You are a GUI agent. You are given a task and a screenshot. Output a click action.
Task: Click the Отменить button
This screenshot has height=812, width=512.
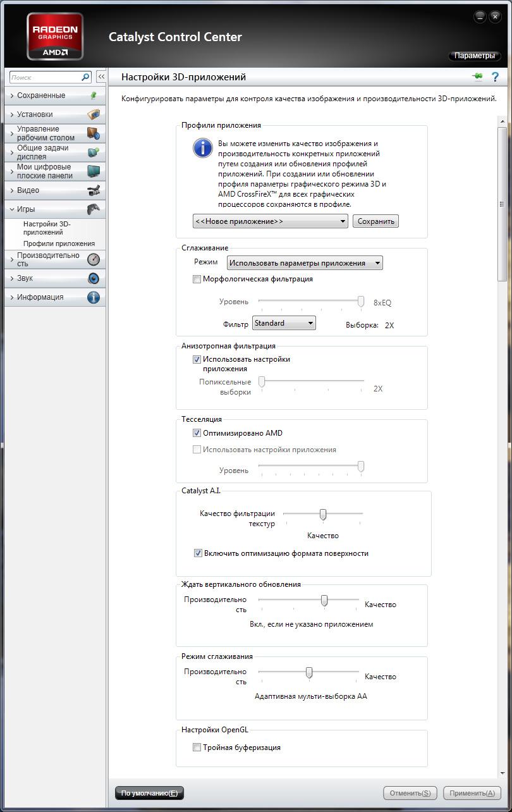coord(411,793)
